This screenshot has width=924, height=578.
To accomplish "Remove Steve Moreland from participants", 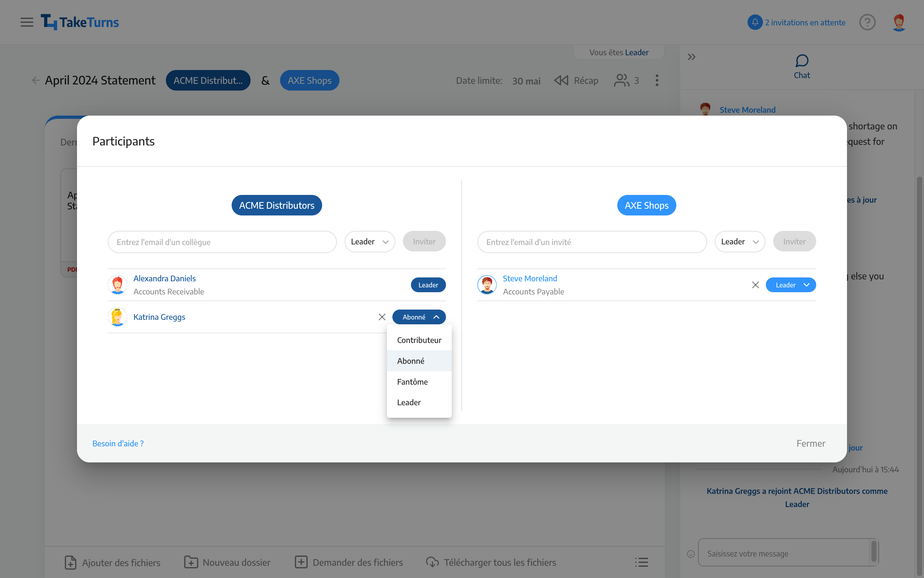I will (755, 285).
